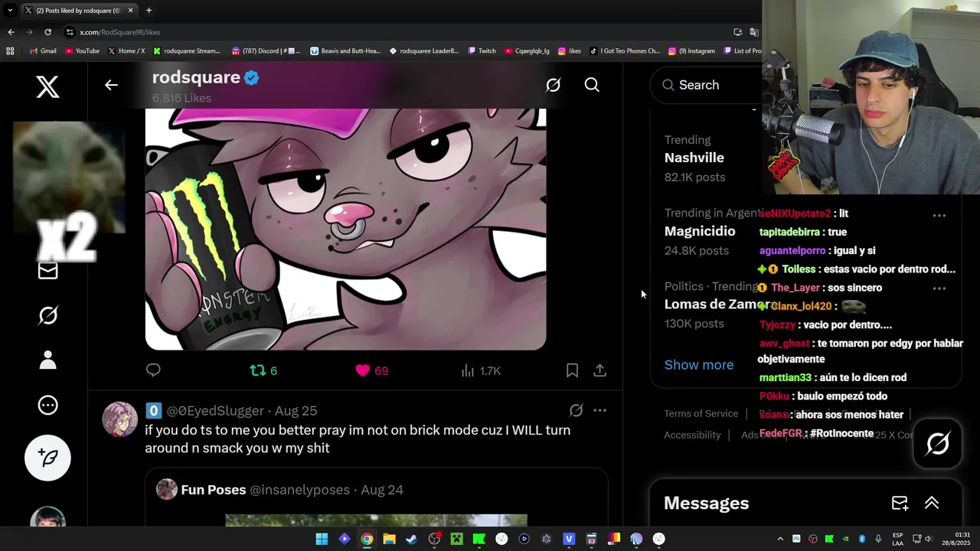Screen dimensions: 980x551
Task: Show more trending topics
Action: [x=699, y=365]
